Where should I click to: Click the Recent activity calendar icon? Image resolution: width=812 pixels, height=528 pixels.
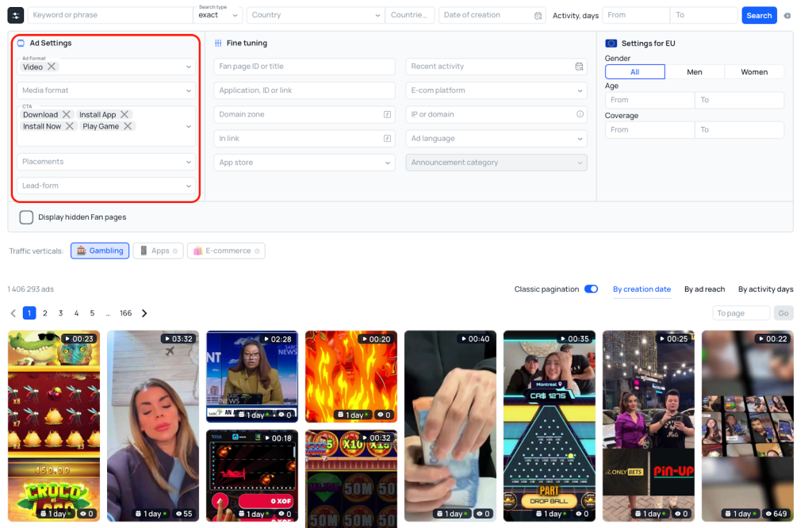point(579,67)
